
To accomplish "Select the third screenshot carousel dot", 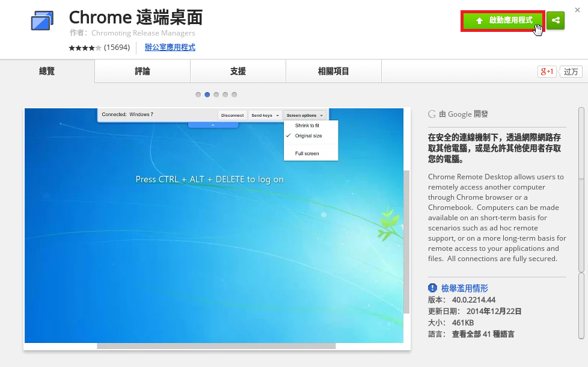I will click(x=216, y=94).
